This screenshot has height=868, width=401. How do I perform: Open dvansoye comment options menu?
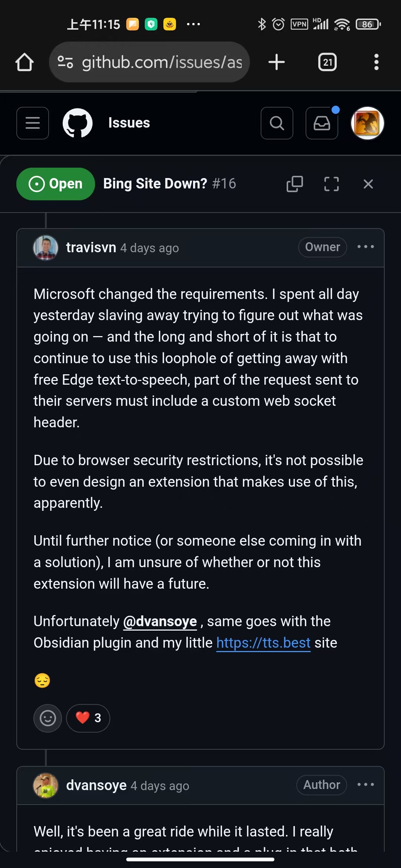[366, 785]
